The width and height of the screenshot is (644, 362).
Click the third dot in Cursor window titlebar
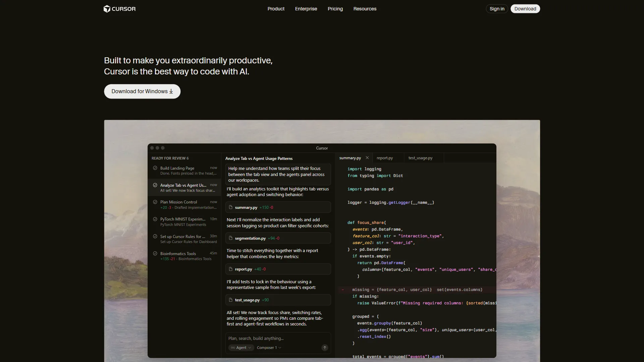163,148
